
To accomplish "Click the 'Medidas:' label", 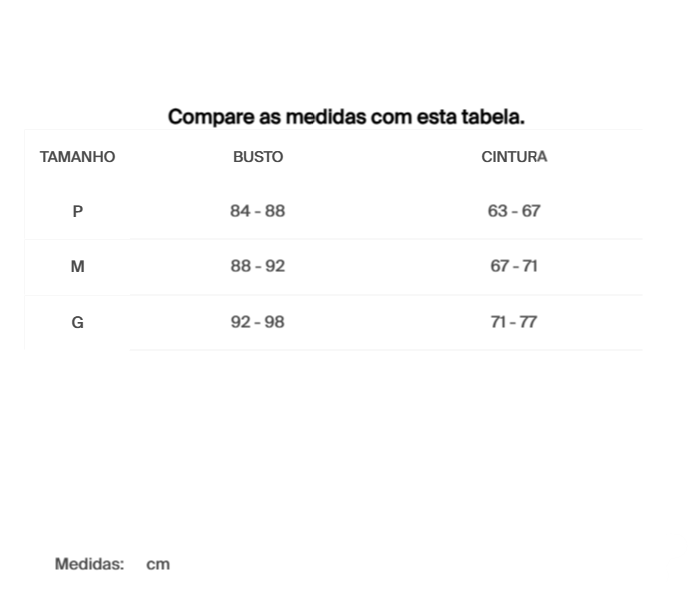I will click(x=90, y=564).
